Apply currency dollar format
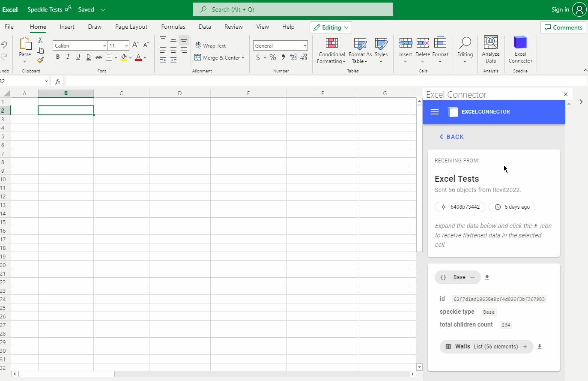Viewport: 588px width, 381px height. coord(258,57)
